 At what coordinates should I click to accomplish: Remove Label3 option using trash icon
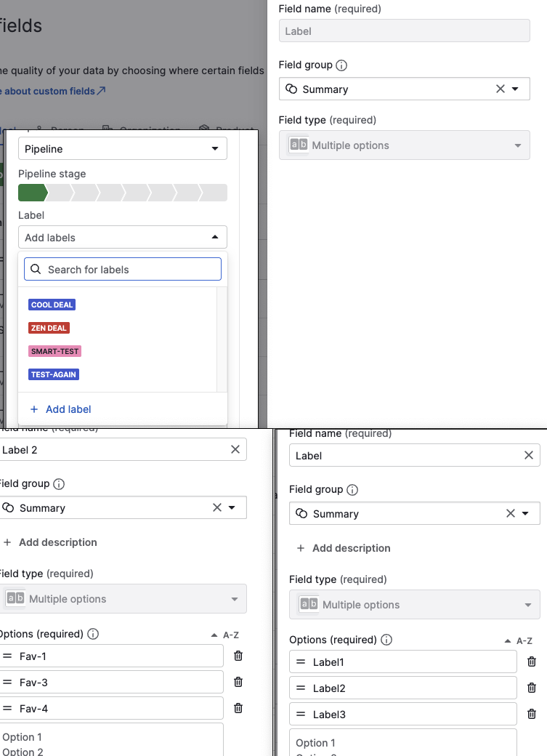tap(532, 714)
